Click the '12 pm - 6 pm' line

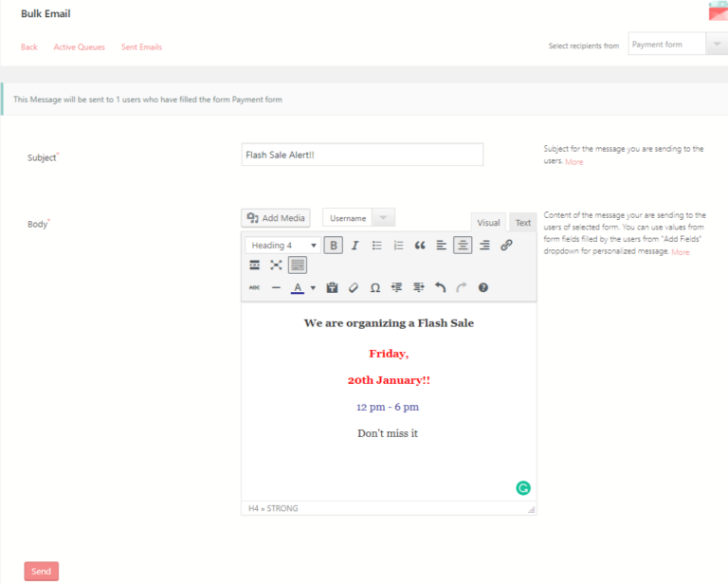(x=388, y=407)
